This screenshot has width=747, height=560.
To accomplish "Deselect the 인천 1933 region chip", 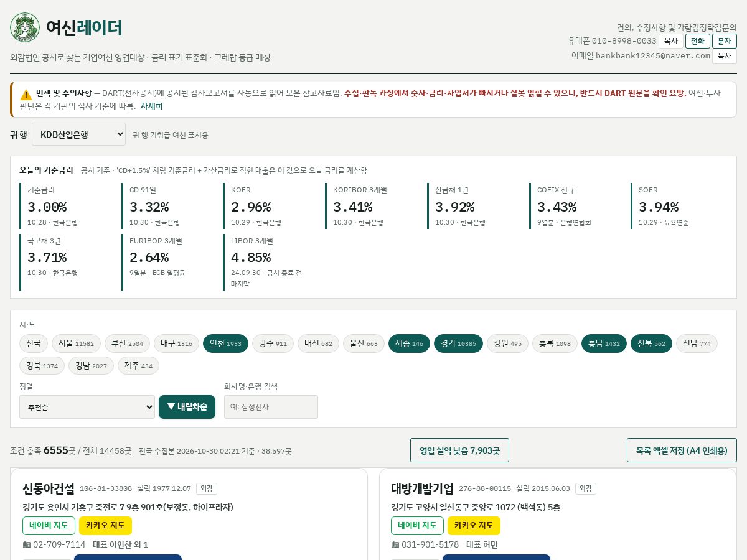I will coord(225,343).
